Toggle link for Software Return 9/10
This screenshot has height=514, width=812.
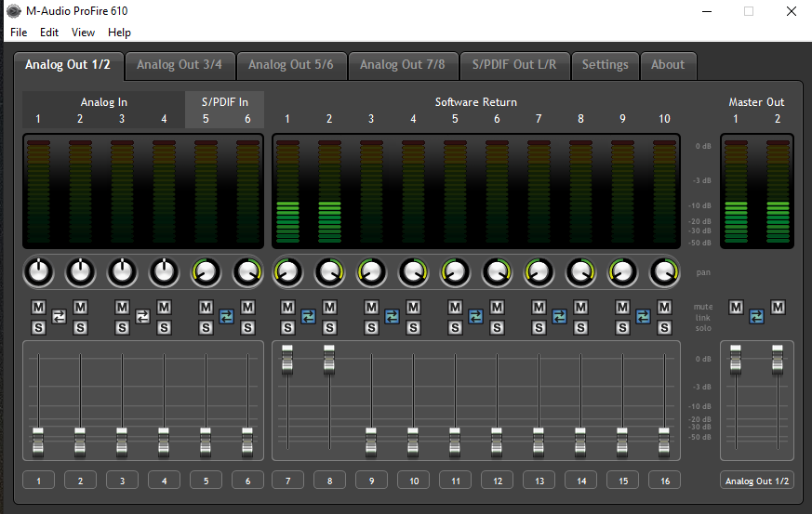[x=643, y=316]
